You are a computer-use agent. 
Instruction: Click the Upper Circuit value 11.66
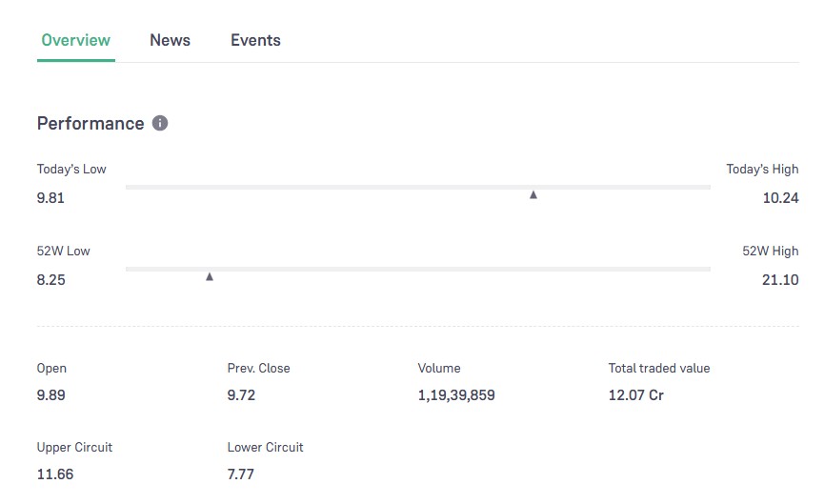pyautogui.click(x=54, y=474)
